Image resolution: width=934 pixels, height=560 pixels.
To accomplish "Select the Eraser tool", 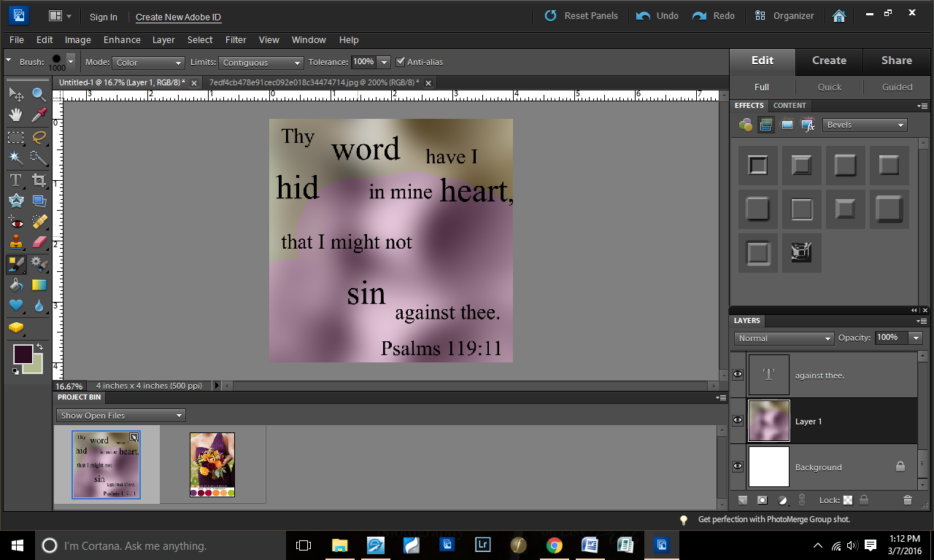I will pyautogui.click(x=39, y=242).
